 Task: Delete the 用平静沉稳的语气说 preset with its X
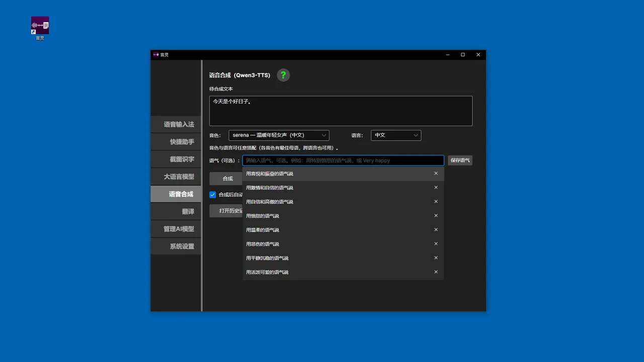[x=436, y=258]
